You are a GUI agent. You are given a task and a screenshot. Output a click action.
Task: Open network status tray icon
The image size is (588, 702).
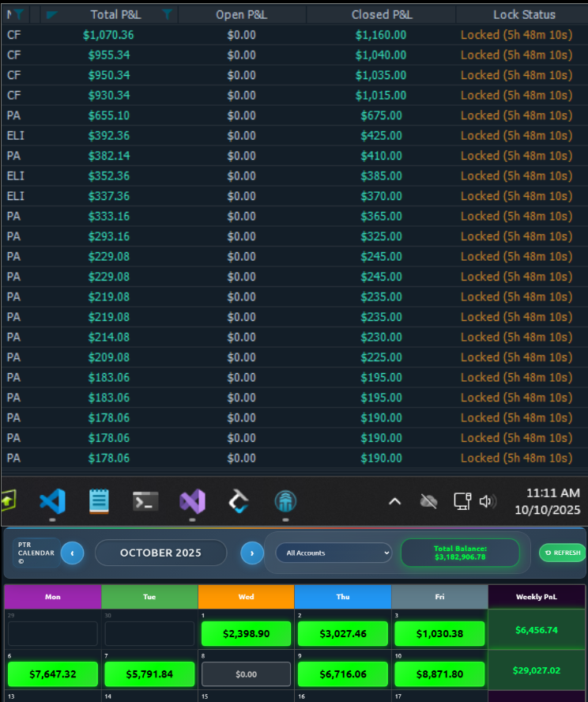pos(462,501)
